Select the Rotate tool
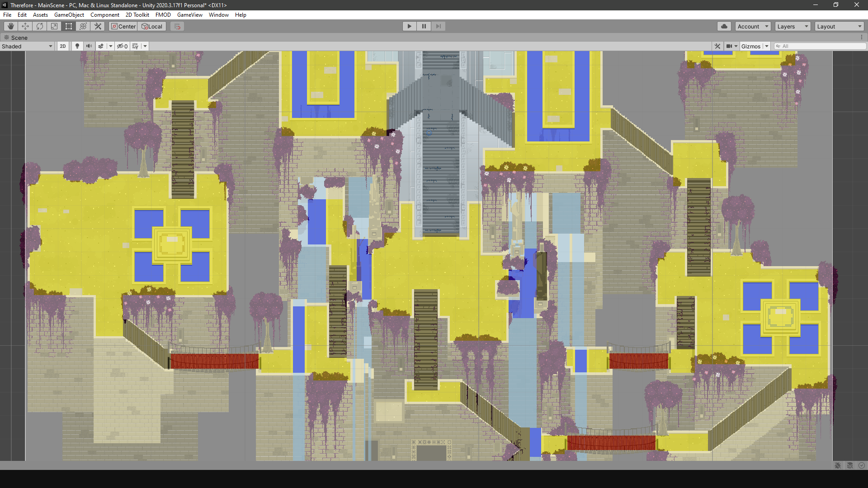Screen dimensions: 868x488 40,26
